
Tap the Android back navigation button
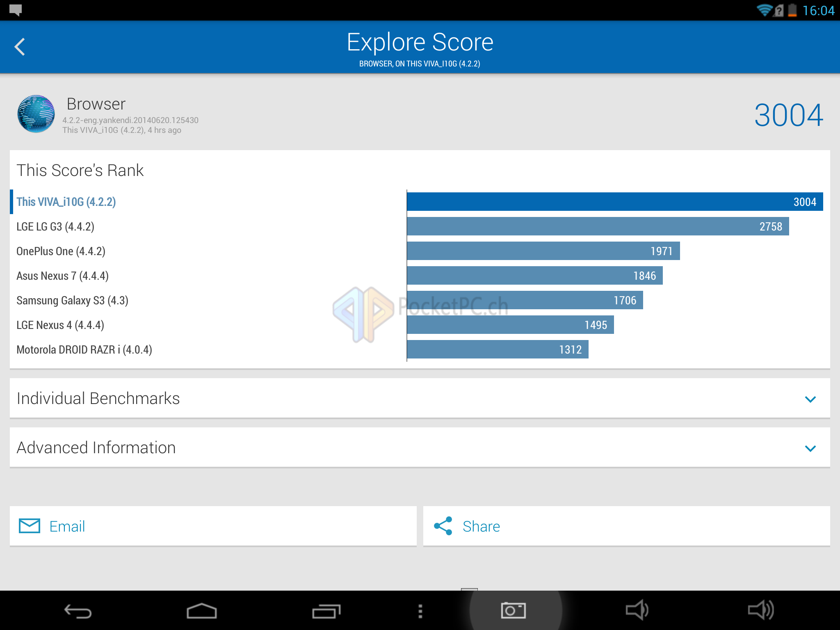[x=78, y=611]
